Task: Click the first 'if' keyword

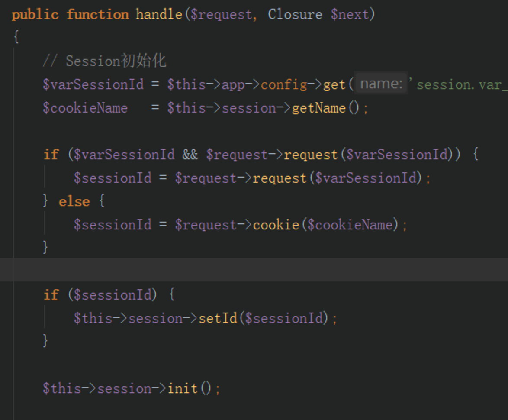Action: point(51,155)
